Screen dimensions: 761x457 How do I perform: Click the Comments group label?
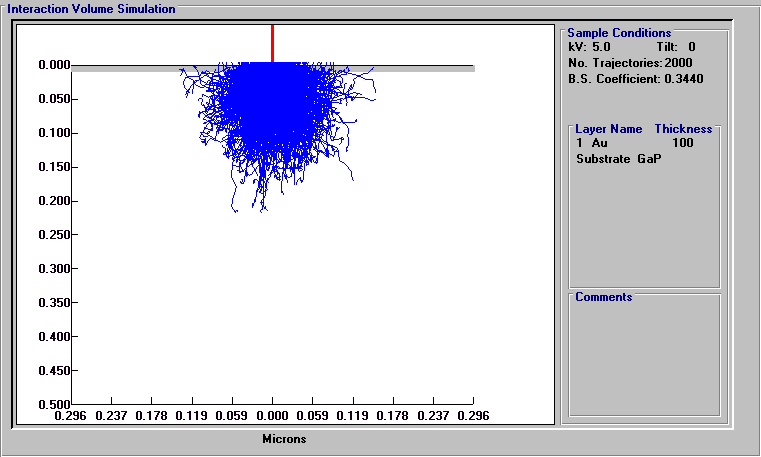[604, 297]
